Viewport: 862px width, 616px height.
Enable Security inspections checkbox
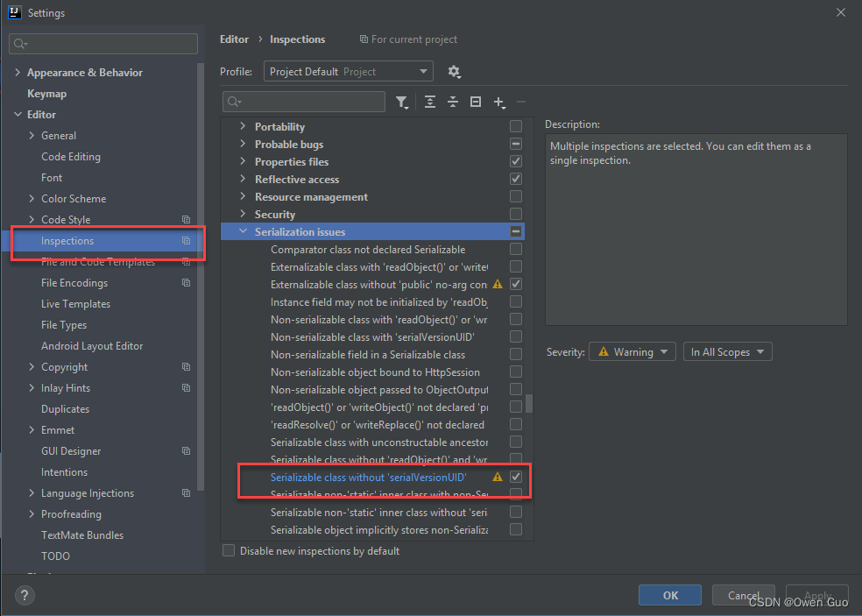[x=516, y=214]
